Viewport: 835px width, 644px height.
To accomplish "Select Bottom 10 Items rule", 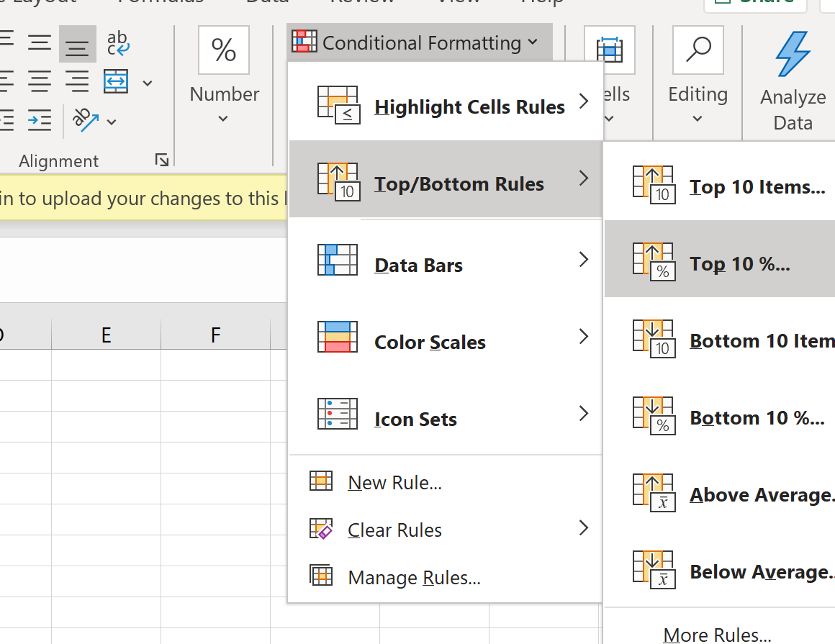I will click(720, 336).
